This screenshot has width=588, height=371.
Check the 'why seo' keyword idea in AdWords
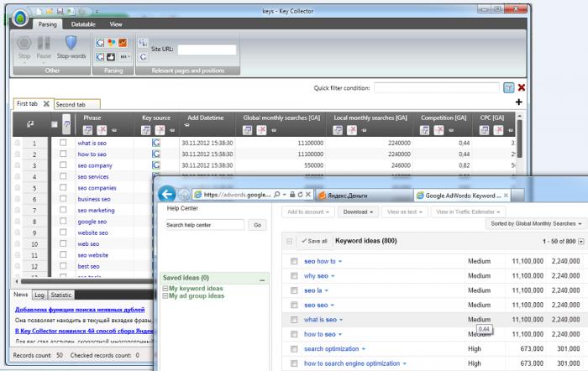[294, 276]
